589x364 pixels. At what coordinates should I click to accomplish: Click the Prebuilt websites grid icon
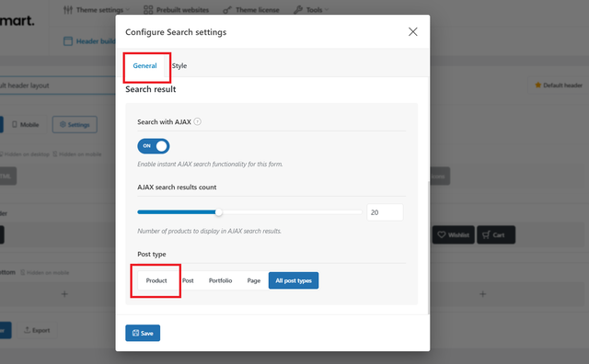pos(148,10)
